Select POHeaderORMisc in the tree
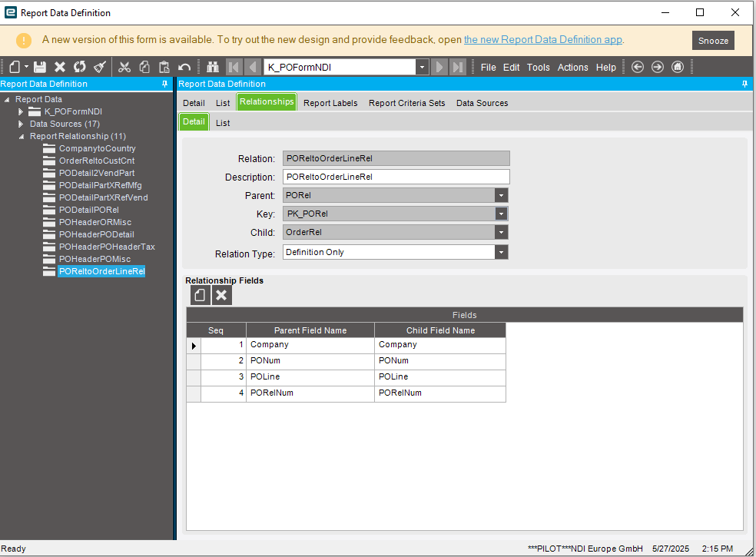This screenshot has width=756, height=557. coord(95,222)
